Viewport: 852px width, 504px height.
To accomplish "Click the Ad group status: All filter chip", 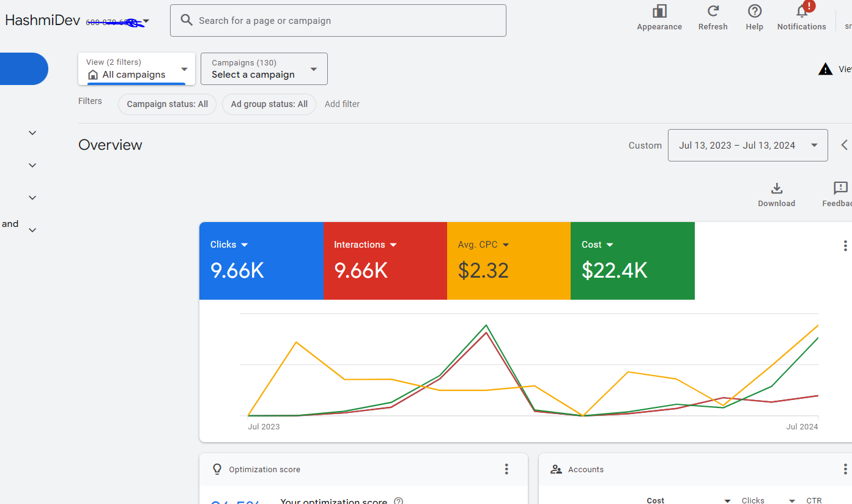I will pos(269,104).
